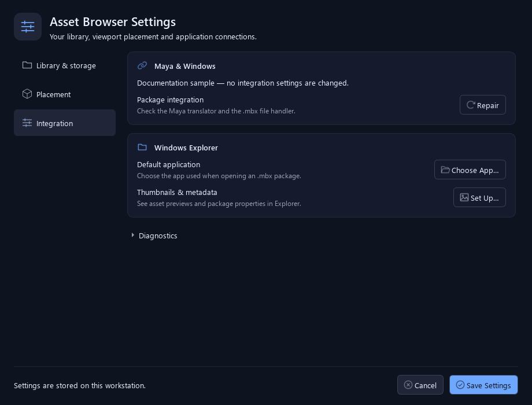Click the cube icon next to Placement
Image resolution: width=532 pixels, height=405 pixels.
(x=27, y=94)
